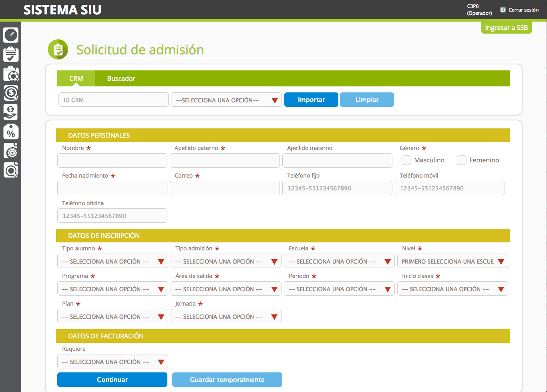Open the document magnifier search sidebar icon

(x=11, y=170)
